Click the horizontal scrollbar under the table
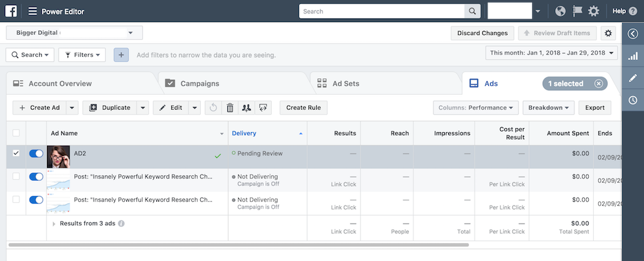The width and height of the screenshot is (644, 261). pyautogui.click(x=238, y=244)
